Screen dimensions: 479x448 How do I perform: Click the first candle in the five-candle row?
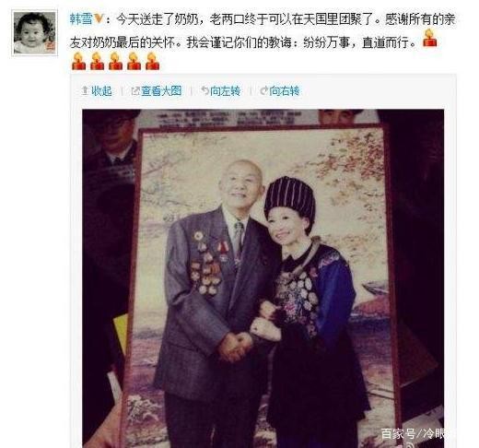click(78, 61)
